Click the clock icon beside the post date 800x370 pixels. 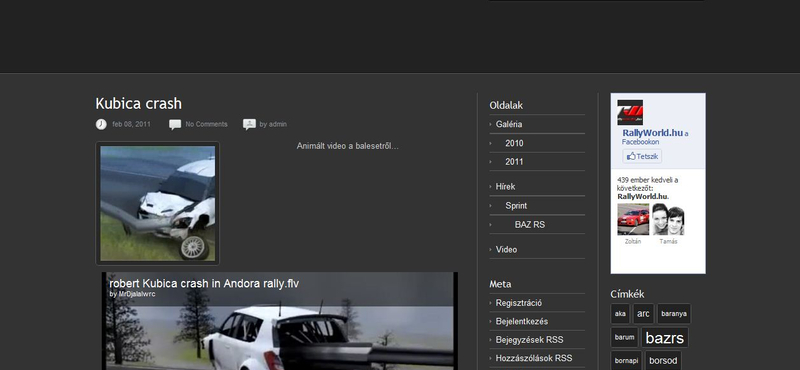(x=101, y=124)
